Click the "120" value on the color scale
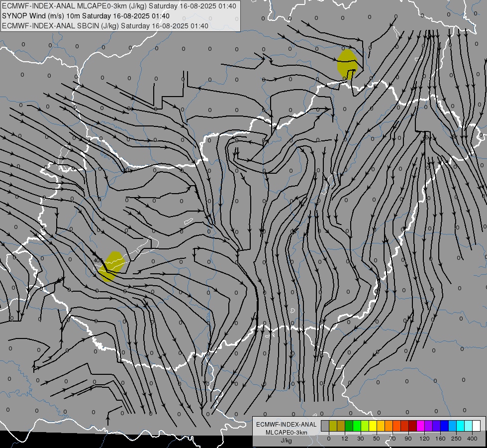The image size is (487, 448). [424, 439]
